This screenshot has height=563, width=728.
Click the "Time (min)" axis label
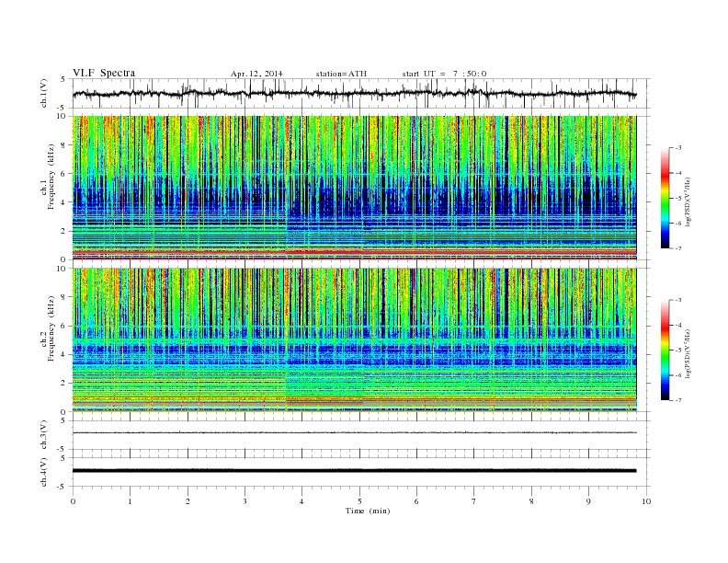tap(368, 511)
